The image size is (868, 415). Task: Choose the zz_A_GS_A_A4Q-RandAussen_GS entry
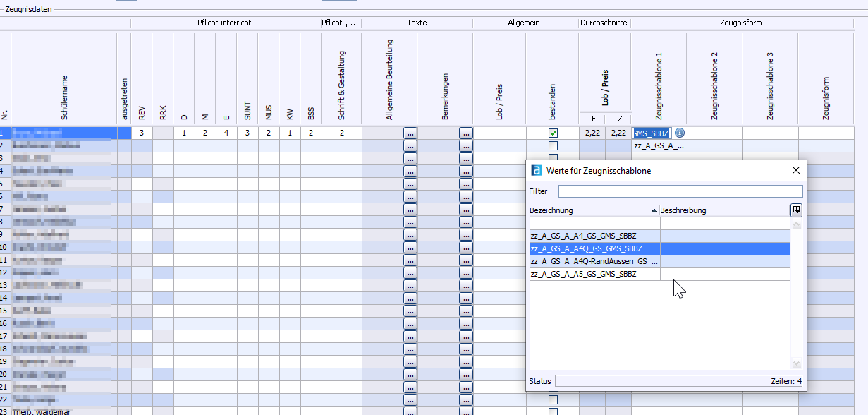click(x=594, y=261)
